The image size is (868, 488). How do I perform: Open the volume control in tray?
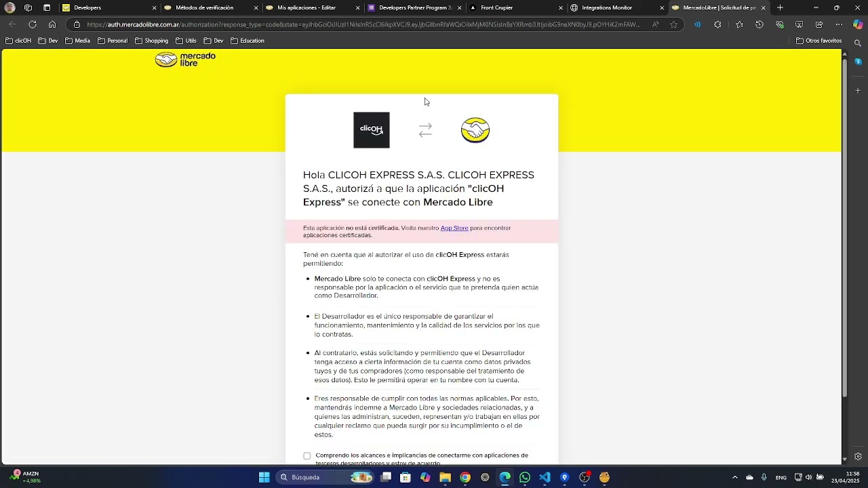808,478
